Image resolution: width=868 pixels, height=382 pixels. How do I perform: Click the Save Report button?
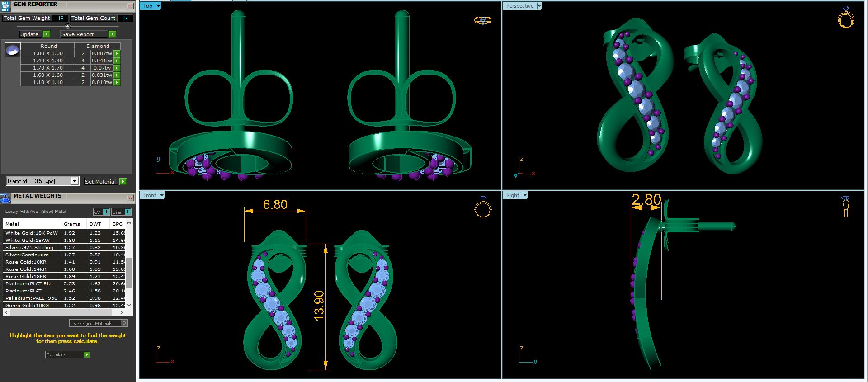coord(84,34)
